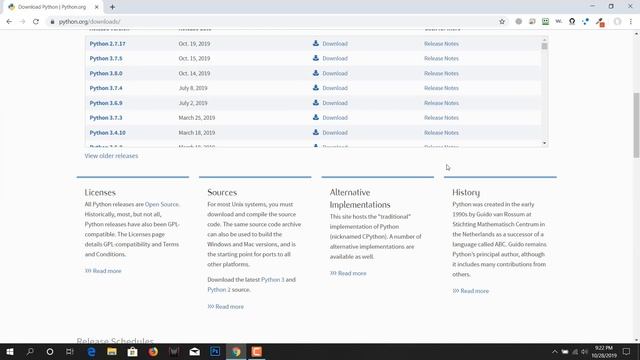The height and width of the screenshot is (360, 640).
Task: Click the taskbar clock showing 9:22 PM
Action: [x=604, y=352]
